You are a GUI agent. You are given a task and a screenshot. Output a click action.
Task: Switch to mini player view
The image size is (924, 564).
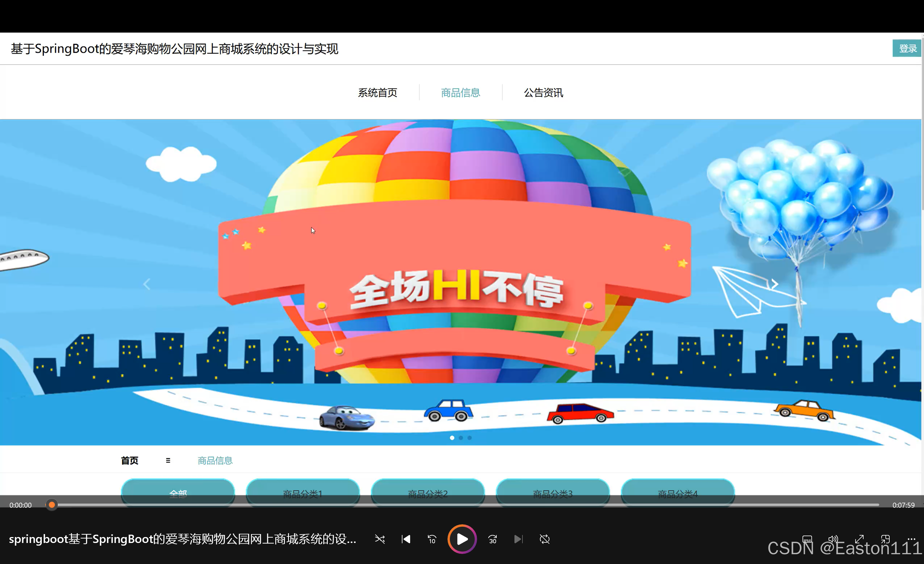pos(885,539)
